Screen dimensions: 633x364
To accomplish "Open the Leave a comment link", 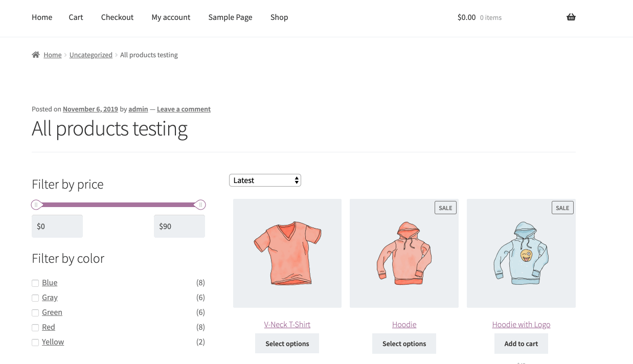I will point(184,109).
